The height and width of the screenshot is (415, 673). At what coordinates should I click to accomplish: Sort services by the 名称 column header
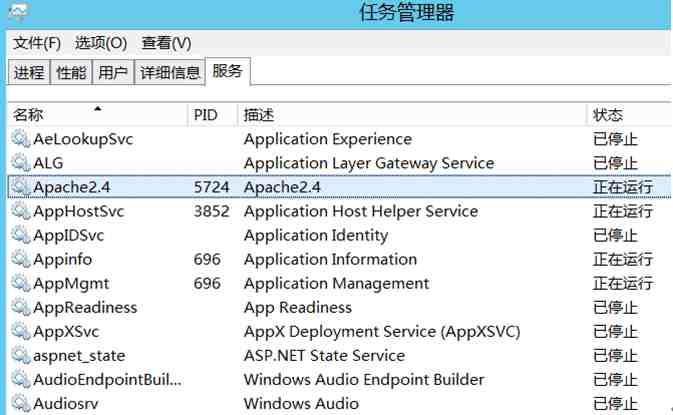98,115
